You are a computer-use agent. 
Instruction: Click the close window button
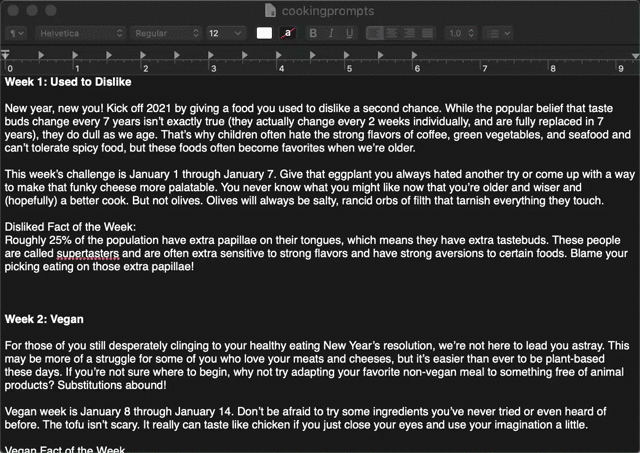click(13, 10)
